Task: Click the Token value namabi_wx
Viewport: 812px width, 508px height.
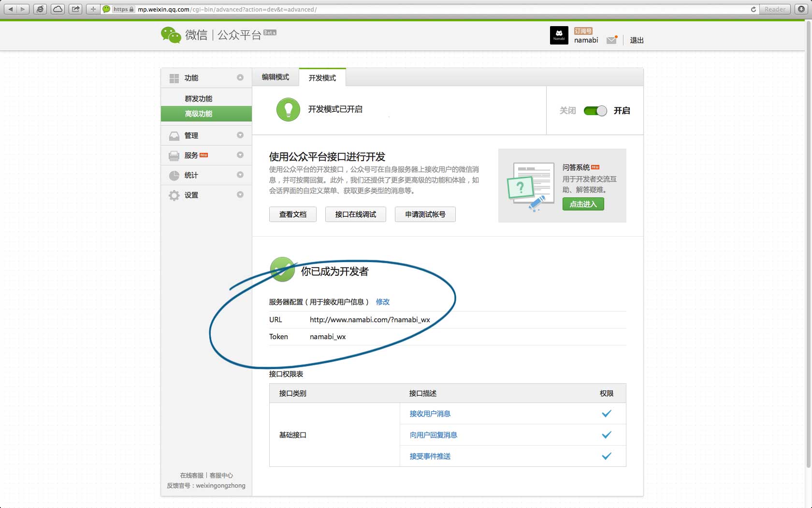Action: pos(328,337)
